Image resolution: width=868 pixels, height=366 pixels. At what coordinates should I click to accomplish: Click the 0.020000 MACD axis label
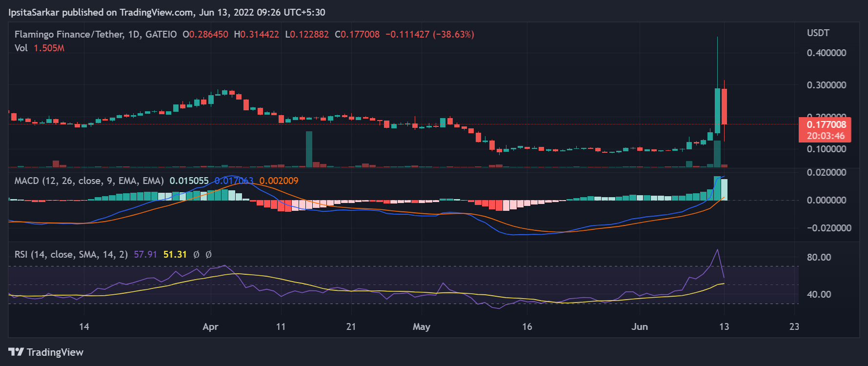pyautogui.click(x=827, y=172)
